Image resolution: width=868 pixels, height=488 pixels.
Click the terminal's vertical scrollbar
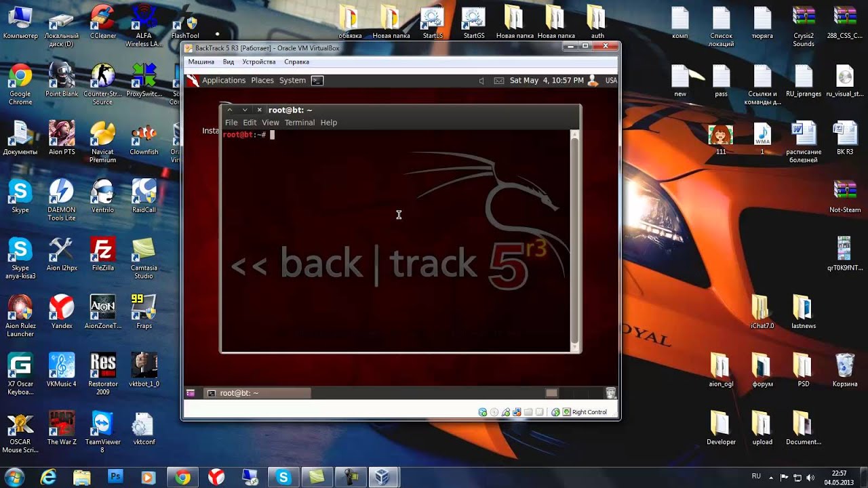click(x=575, y=240)
